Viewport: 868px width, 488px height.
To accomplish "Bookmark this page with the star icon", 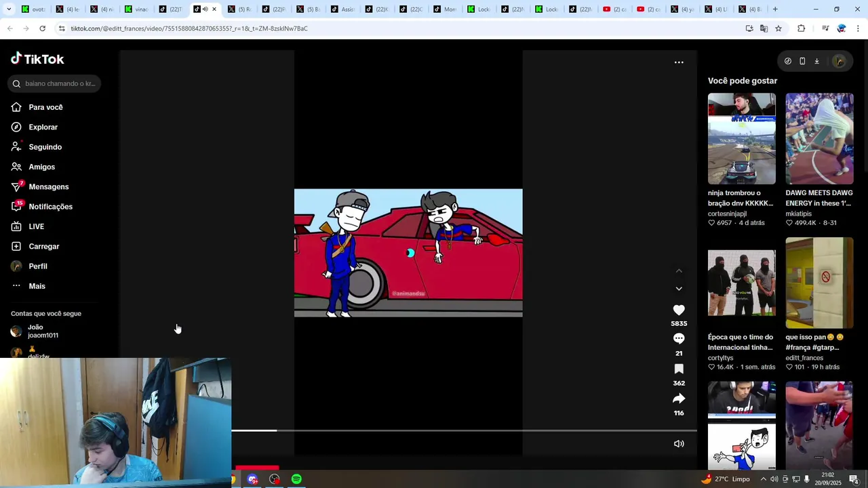I will (778, 28).
